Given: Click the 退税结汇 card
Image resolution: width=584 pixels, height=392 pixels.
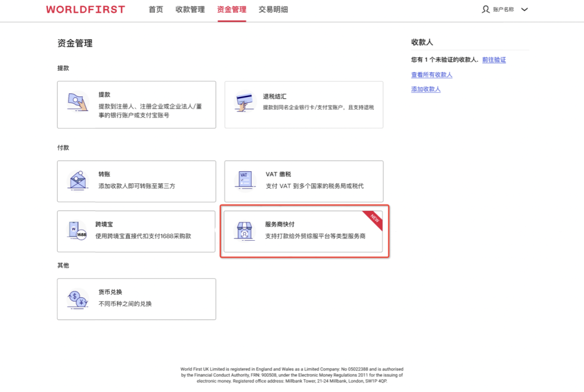Looking at the screenshot, I should 304,104.
